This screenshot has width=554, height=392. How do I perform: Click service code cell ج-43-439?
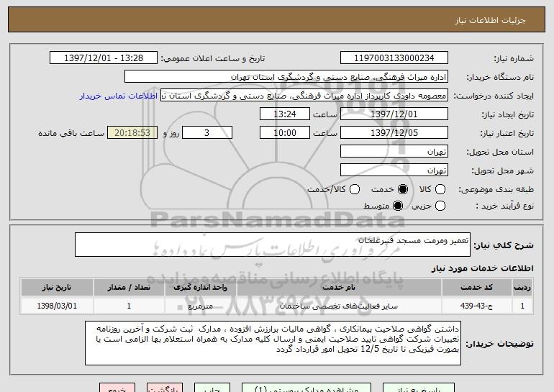click(476, 306)
